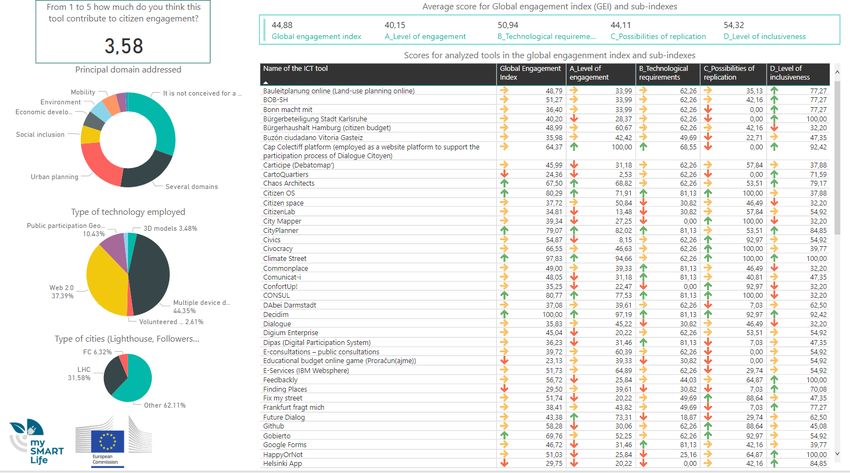Click the sort arrow under Name of the ICT tool

[266, 82]
